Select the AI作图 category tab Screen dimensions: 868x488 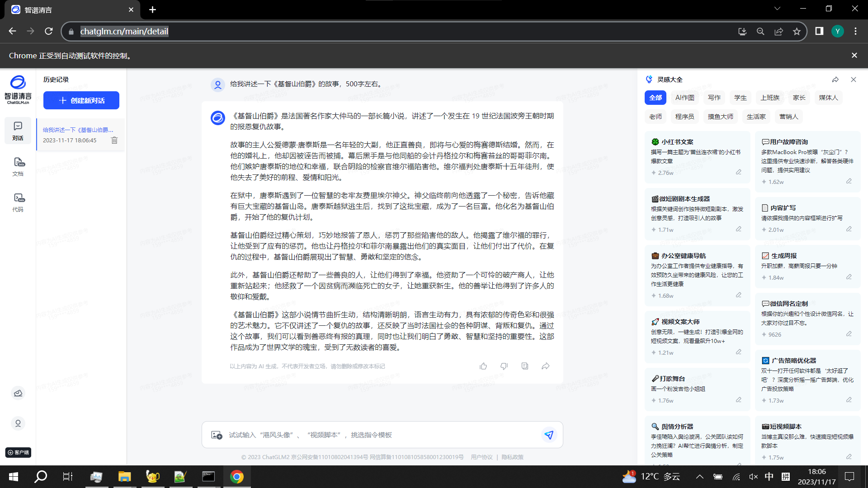click(685, 98)
